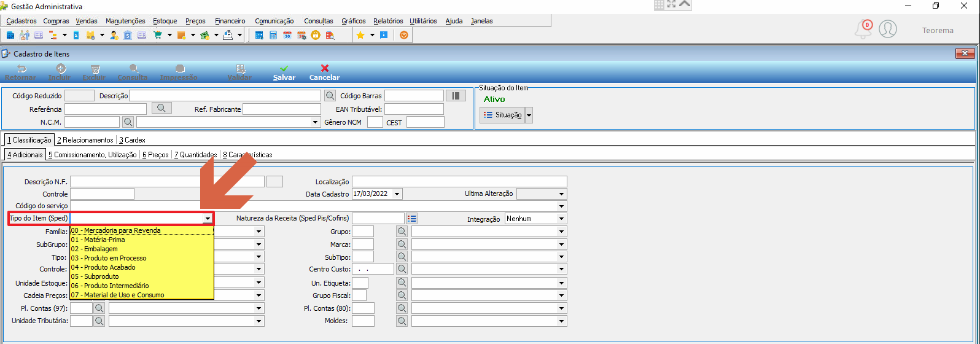Click the red table with magnifier icon

[330, 35]
